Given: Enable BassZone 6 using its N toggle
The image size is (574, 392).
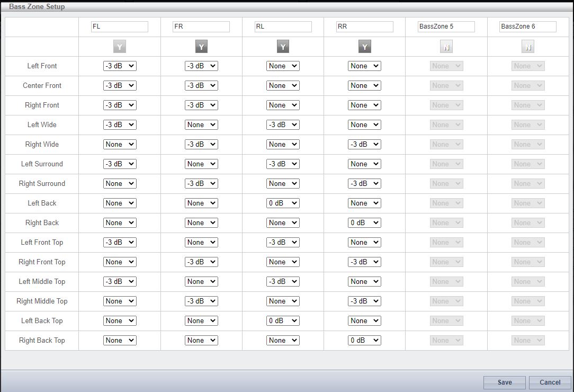Looking at the screenshot, I should click(x=528, y=47).
